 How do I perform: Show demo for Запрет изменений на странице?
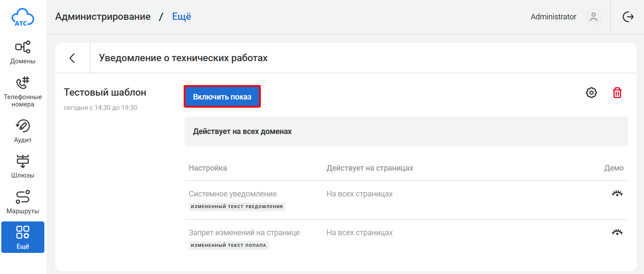(x=617, y=233)
